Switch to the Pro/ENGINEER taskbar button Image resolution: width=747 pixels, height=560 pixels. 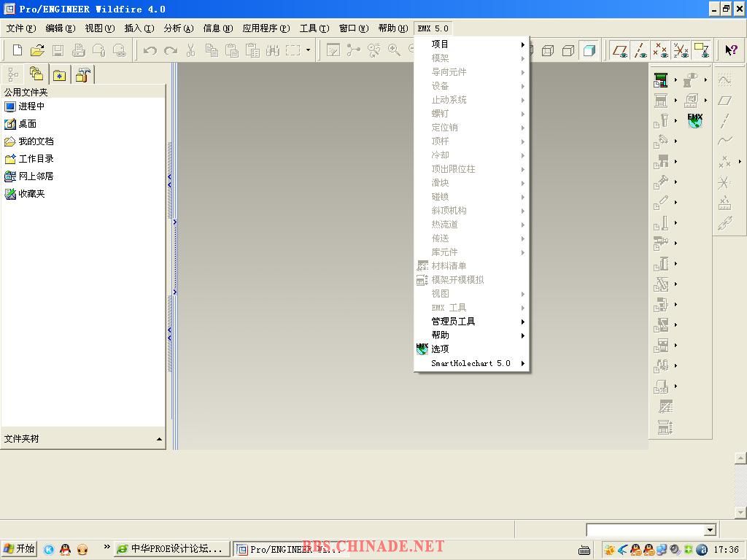tap(290, 549)
